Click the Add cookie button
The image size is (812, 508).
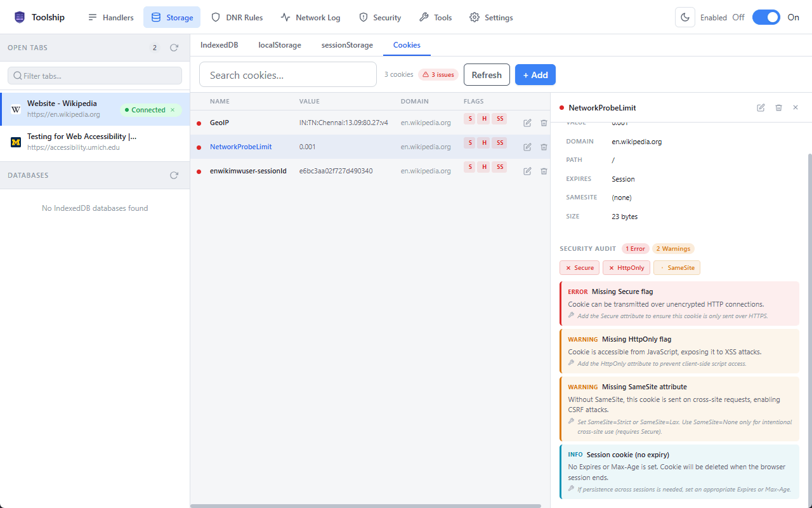click(535, 75)
